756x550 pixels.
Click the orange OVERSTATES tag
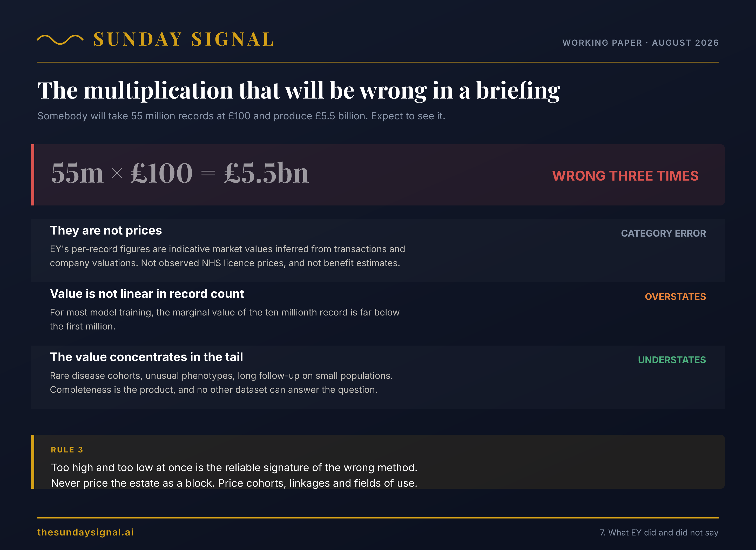coord(675,297)
